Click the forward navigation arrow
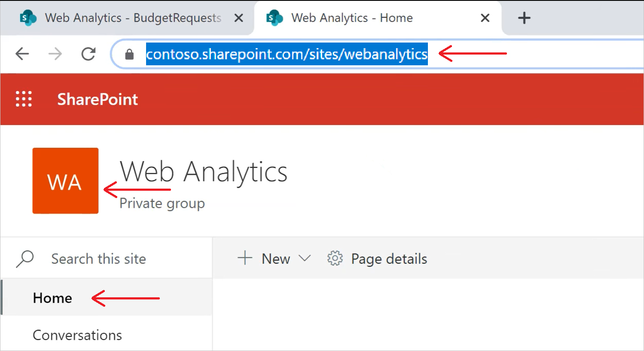 click(x=55, y=54)
